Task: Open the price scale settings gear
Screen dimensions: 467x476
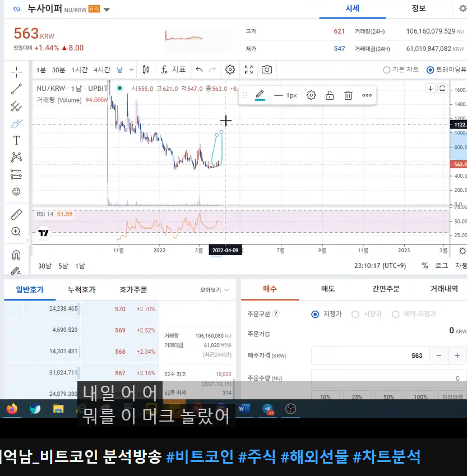Action: point(463,251)
